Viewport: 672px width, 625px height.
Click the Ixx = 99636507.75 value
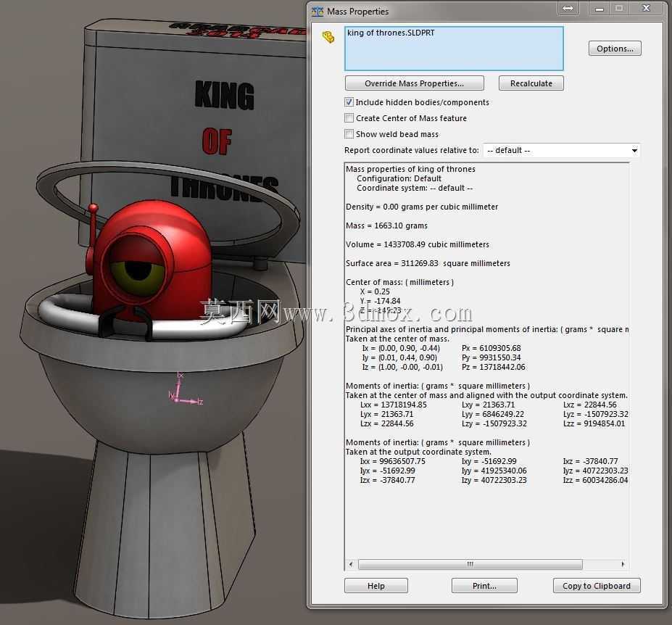(x=393, y=461)
